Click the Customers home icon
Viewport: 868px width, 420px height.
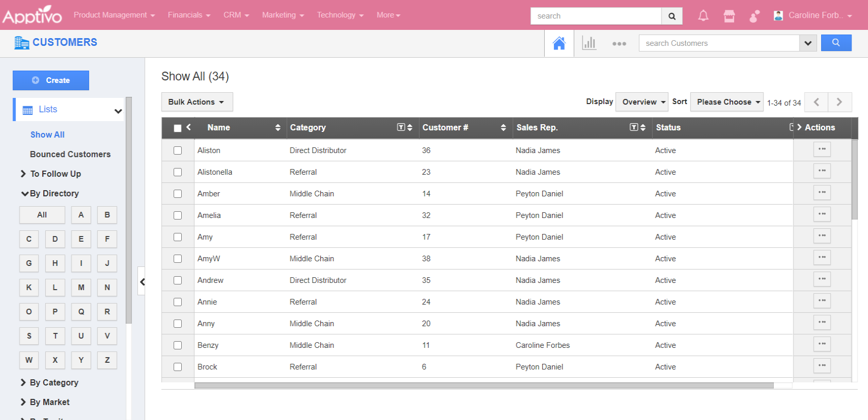click(559, 43)
